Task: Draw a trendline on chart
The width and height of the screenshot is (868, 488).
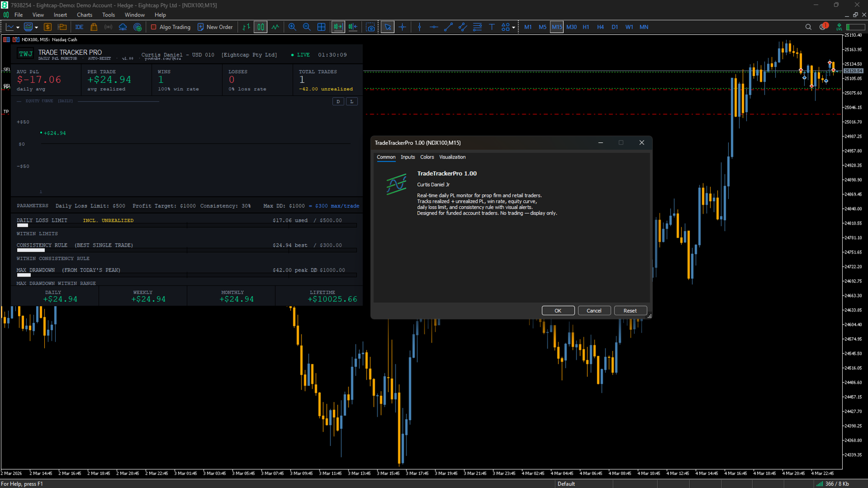Action: tap(448, 27)
